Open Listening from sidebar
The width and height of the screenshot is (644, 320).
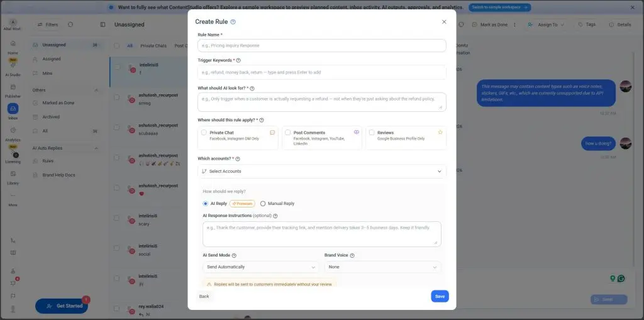[x=13, y=156]
